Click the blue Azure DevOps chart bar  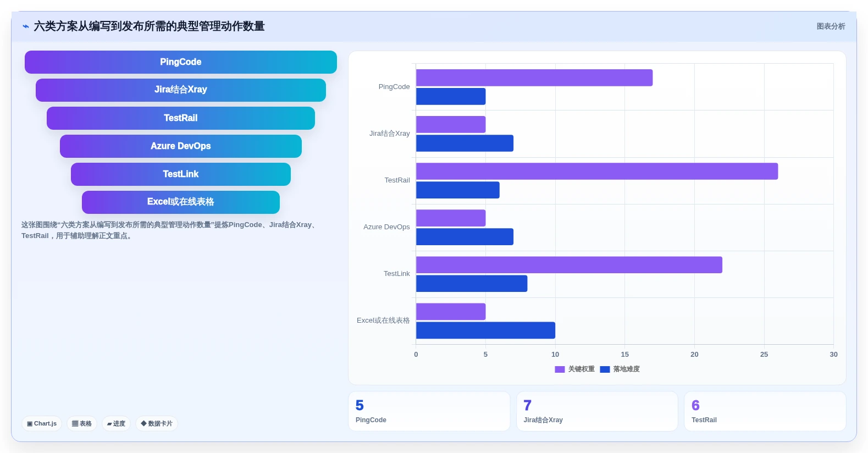465,237
